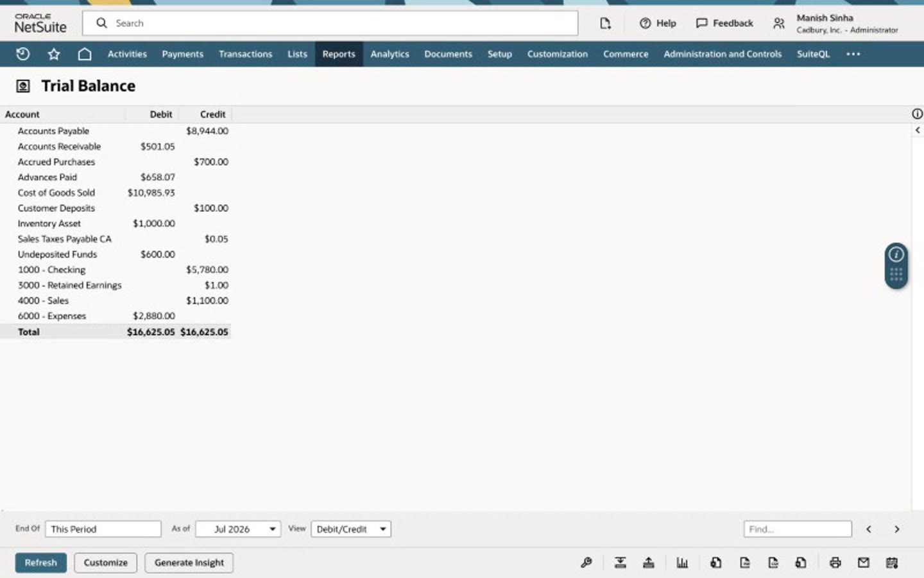Open the Reports menu
The image size is (924, 578).
339,54
